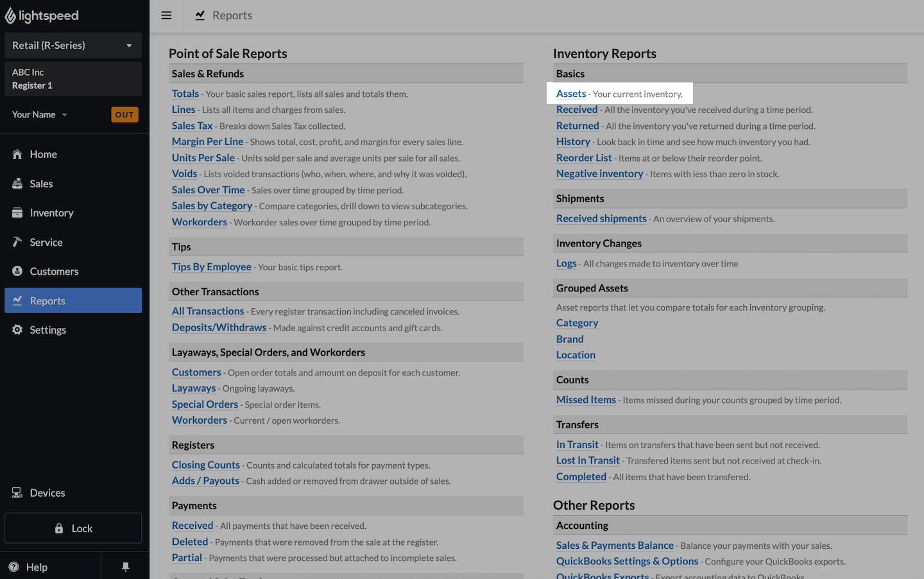
Task: Open the Devices menu item
Action: [73, 493]
